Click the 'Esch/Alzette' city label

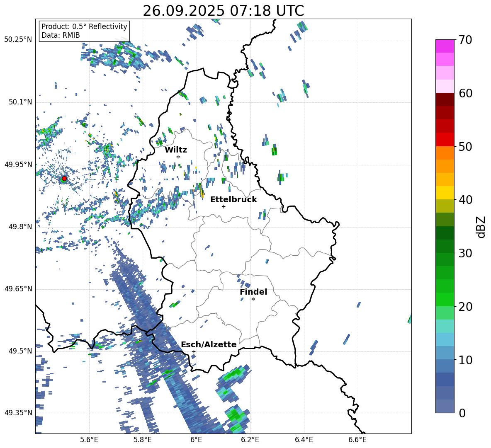(209, 344)
